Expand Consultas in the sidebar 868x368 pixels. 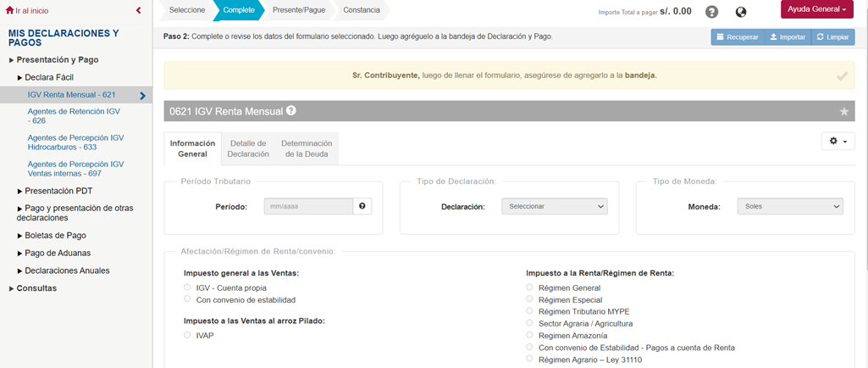pos(33,288)
